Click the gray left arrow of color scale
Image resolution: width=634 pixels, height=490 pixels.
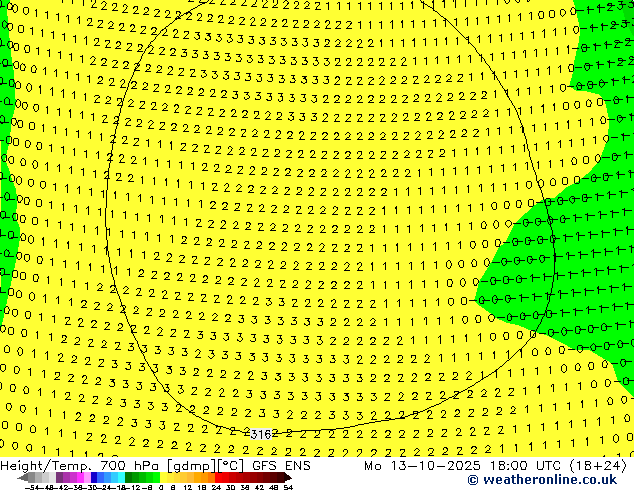(x=23, y=478)
